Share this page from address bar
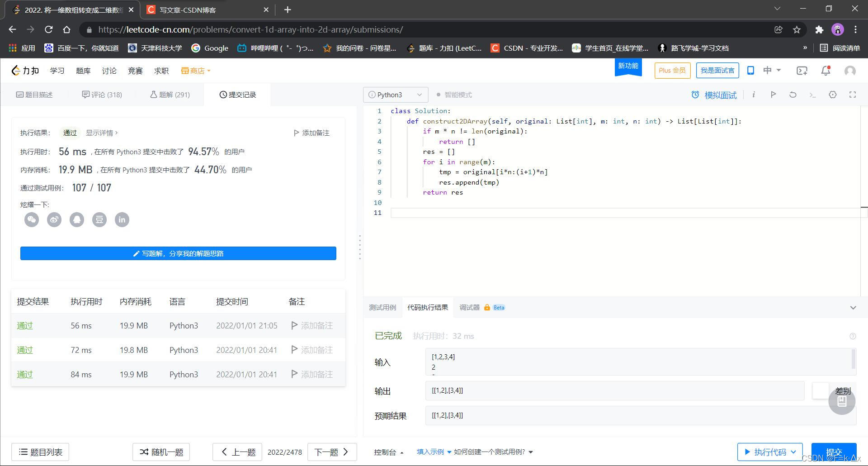868x466 pixels. tap(778, 29)
